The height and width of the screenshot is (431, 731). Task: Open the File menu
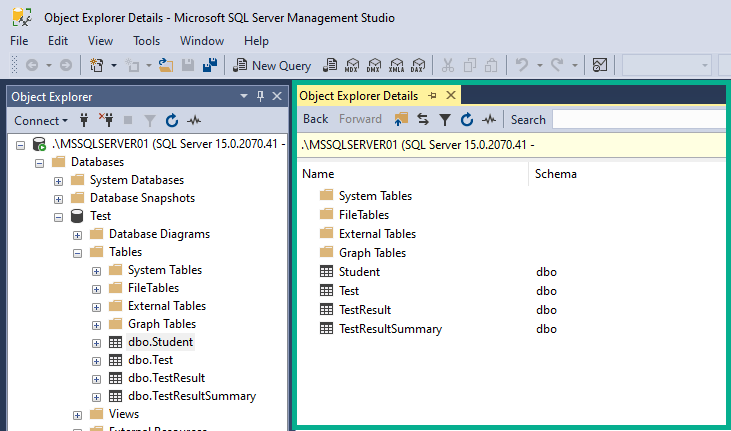pyautogui.click(x=19, y=41)
